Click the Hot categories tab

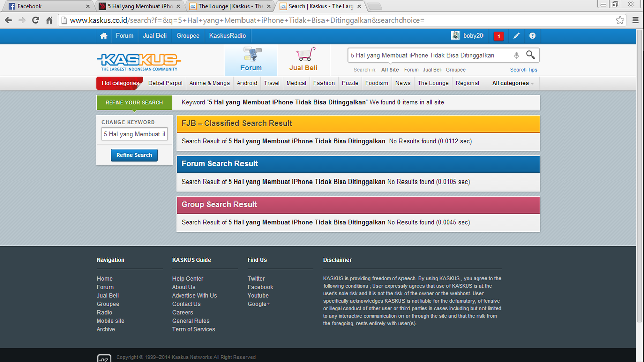tap(120, 83)
